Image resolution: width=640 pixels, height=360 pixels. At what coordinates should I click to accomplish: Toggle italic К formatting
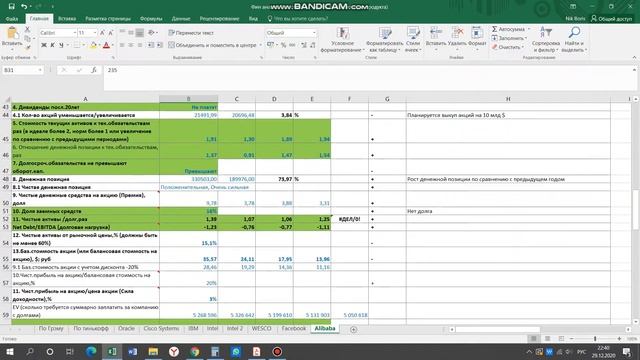tap(52, 45)
